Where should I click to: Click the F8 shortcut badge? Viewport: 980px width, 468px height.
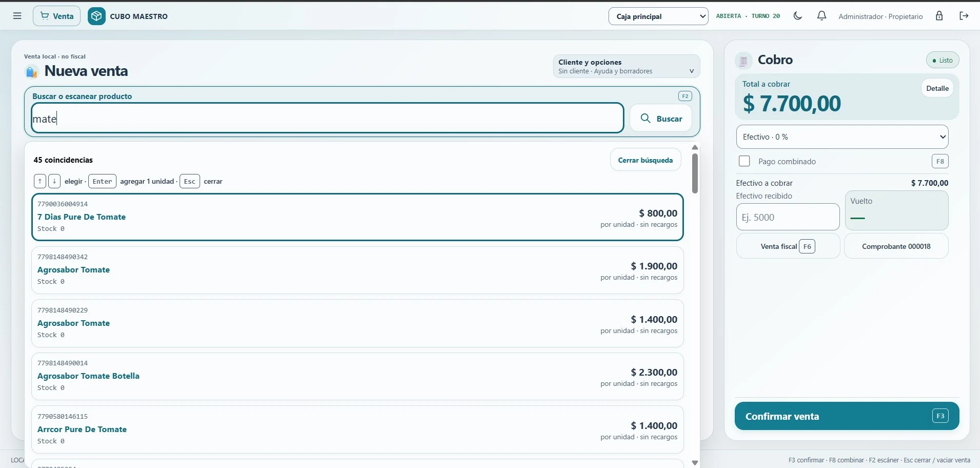point(940,161)
